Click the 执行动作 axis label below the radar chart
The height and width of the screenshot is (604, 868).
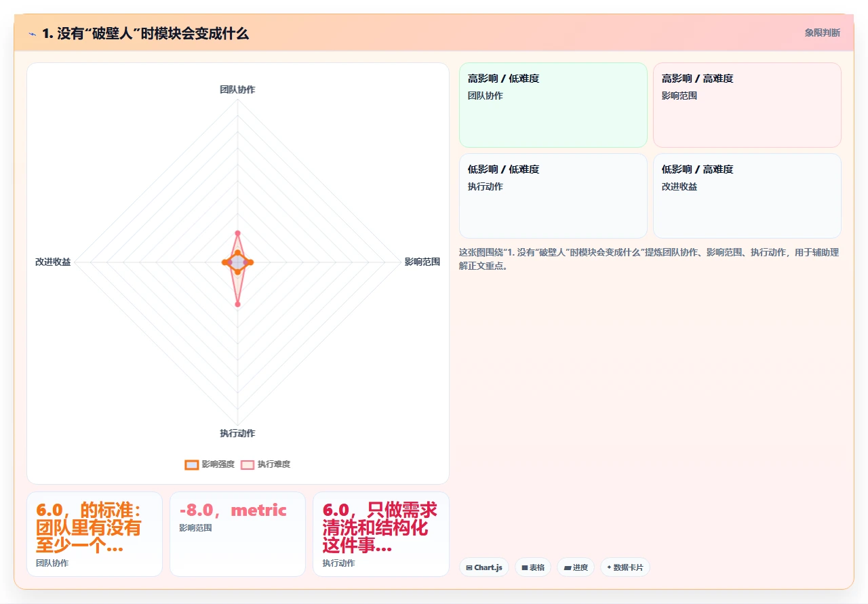[x=237, y=433]
